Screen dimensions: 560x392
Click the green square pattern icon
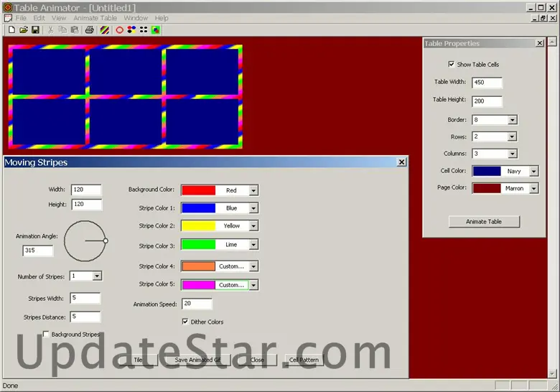point(155,30)
